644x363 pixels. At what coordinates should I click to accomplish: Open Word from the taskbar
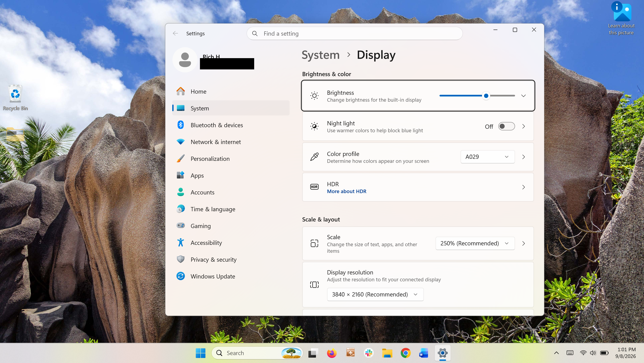point(424,353)
